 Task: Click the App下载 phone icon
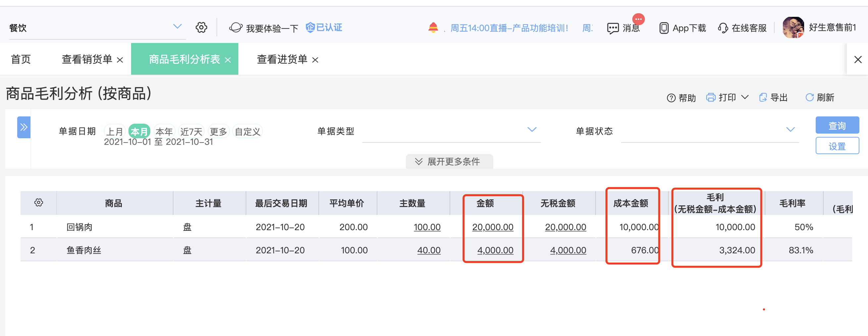663,28
